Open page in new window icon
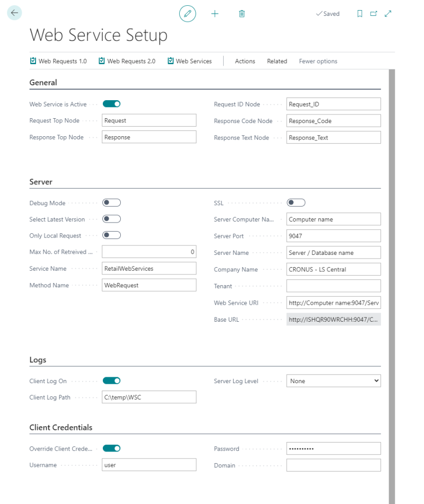This screenshot has height=504, width=424. point(374,13)
